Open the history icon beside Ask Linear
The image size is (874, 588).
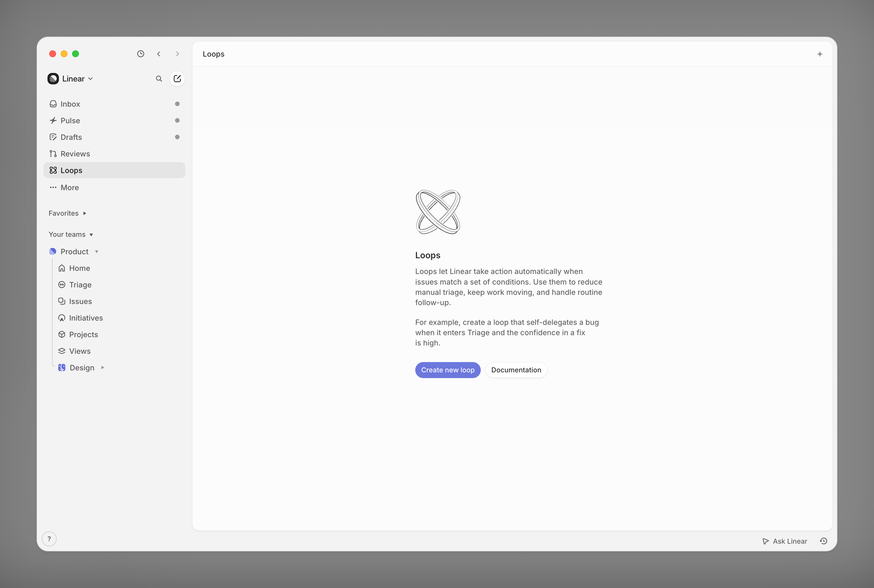tap(824, 541)
